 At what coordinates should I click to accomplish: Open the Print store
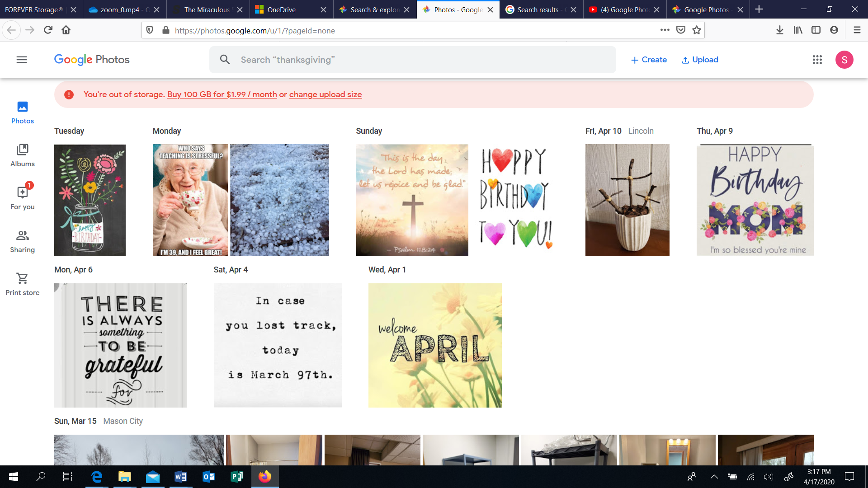22,284
